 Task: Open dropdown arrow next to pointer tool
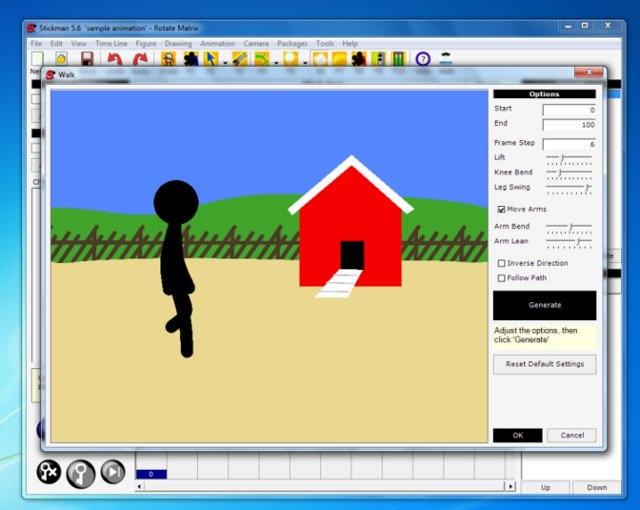(225, 63)
